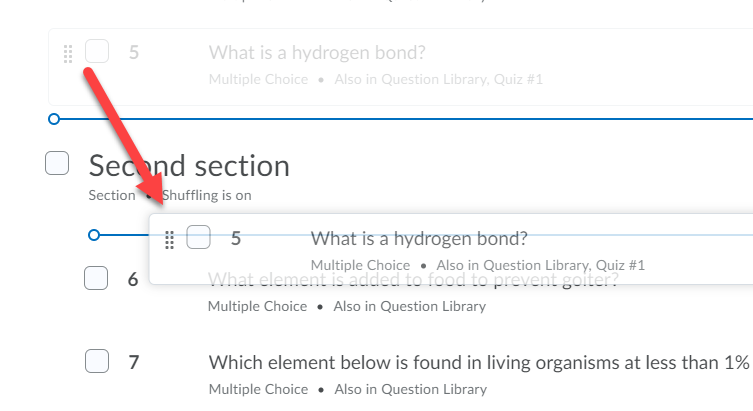Click the drag handle on the floating question card
753x411 pixels.
[169, 240]
